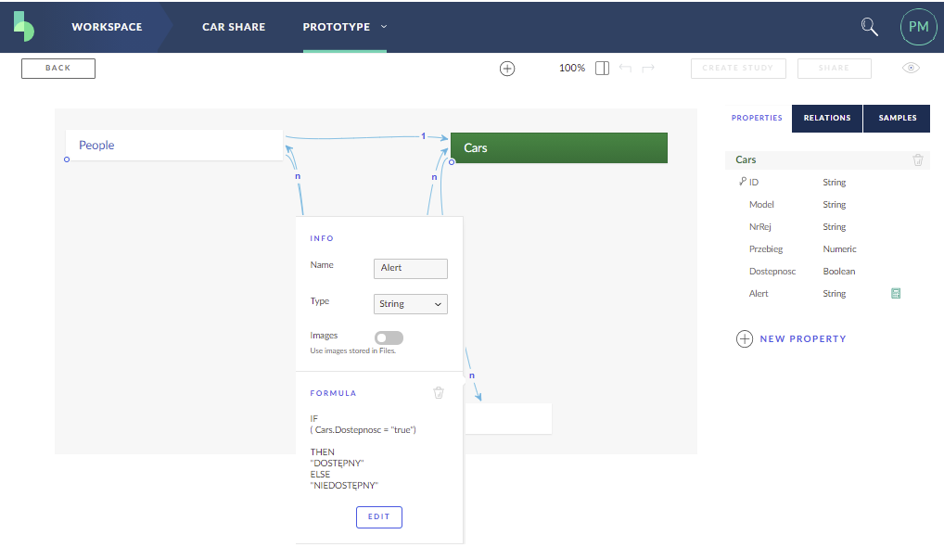Toggle the preview eye icon
Viewport: 944px width, 560px height.
(x=912, y=69)
